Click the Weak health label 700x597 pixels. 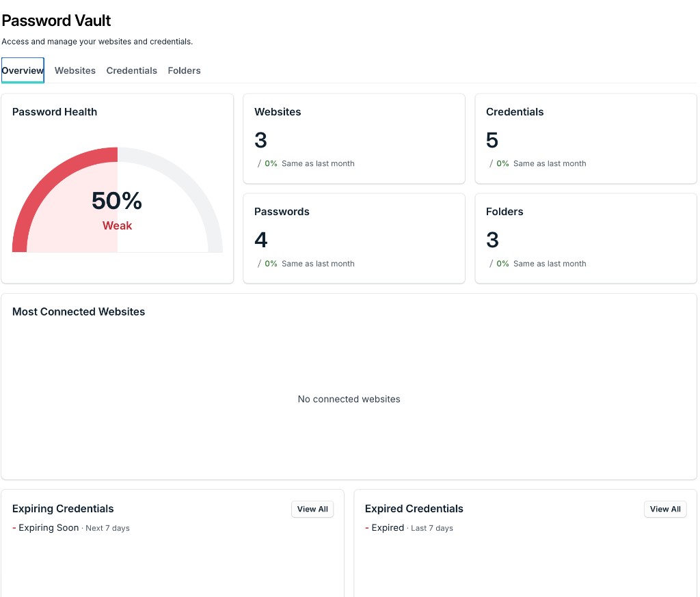[x=118, y=226]
